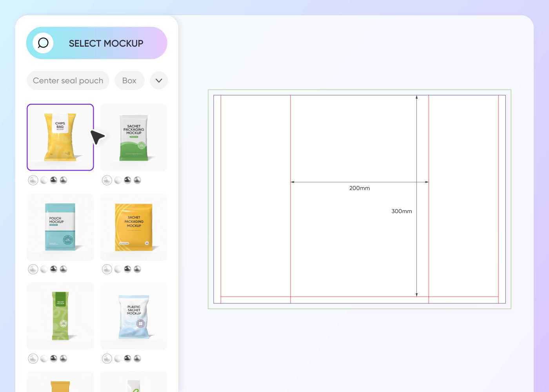Select the orange Sachet Packaging mockup

pos(134,227)
